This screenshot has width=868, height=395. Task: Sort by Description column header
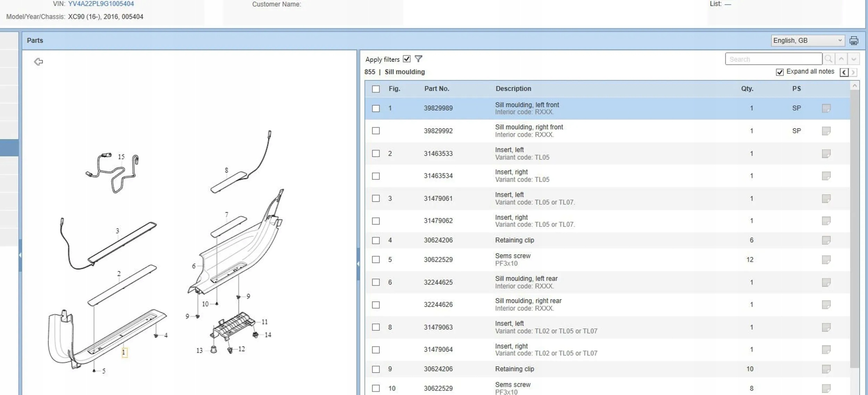point(513,89)
